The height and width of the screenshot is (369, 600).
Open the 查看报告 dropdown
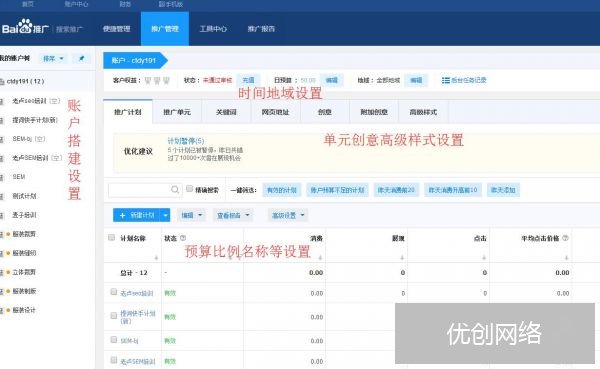233,215
